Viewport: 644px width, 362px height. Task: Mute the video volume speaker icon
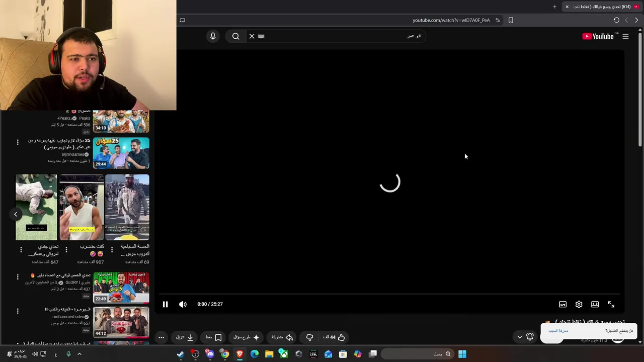(183, 304)
